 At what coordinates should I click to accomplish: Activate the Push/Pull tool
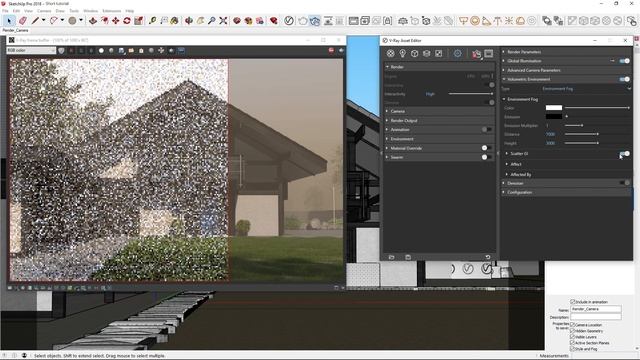tap(93, 20)
